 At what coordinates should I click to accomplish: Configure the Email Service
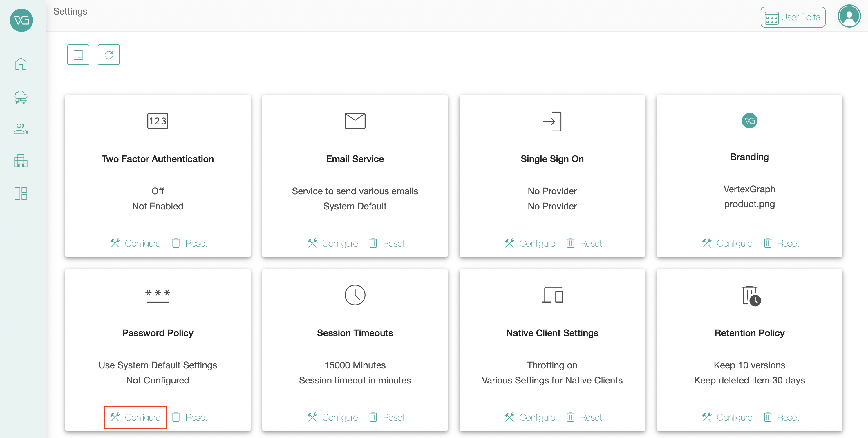[x=332, y=243]
